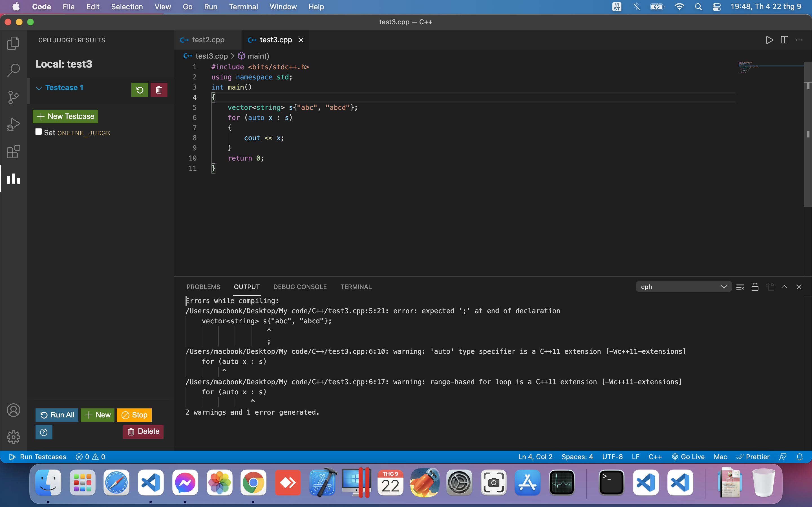Image resolution: width=812 pixels, height=507 pixels.
Task: Delete Testcase 1 with trash icon
Action: point(159,90)
